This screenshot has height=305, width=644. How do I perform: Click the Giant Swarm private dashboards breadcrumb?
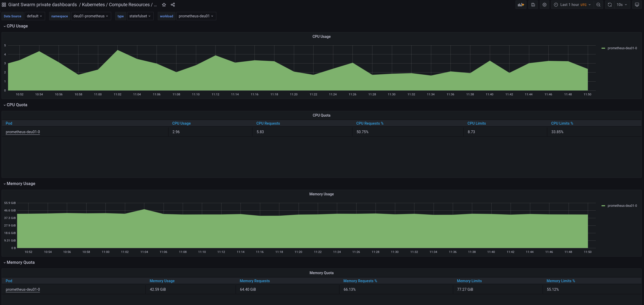click(41, 4)
